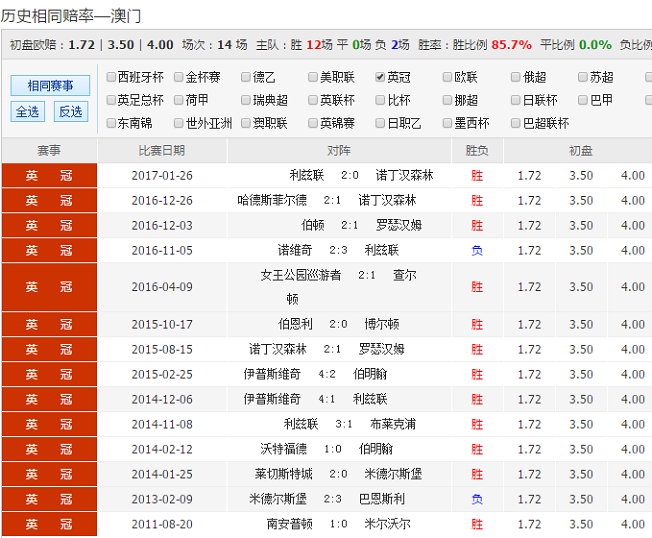Click the 反选 button
The image size is (652, 538).
coord(71,111)
